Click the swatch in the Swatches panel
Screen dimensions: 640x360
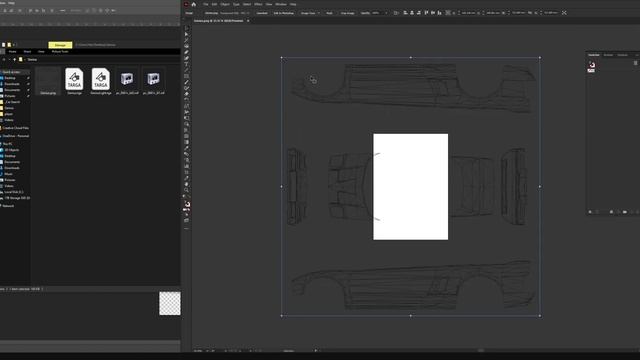(592, 65)
